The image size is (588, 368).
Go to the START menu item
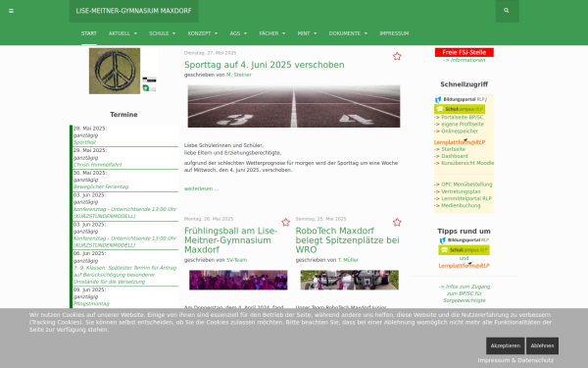[x=89, y=33]
